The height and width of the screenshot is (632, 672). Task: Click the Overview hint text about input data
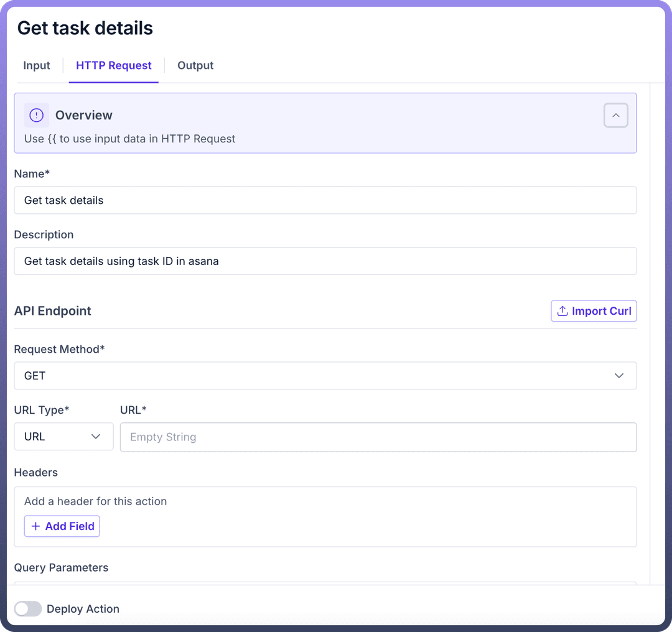pos(129,139)
